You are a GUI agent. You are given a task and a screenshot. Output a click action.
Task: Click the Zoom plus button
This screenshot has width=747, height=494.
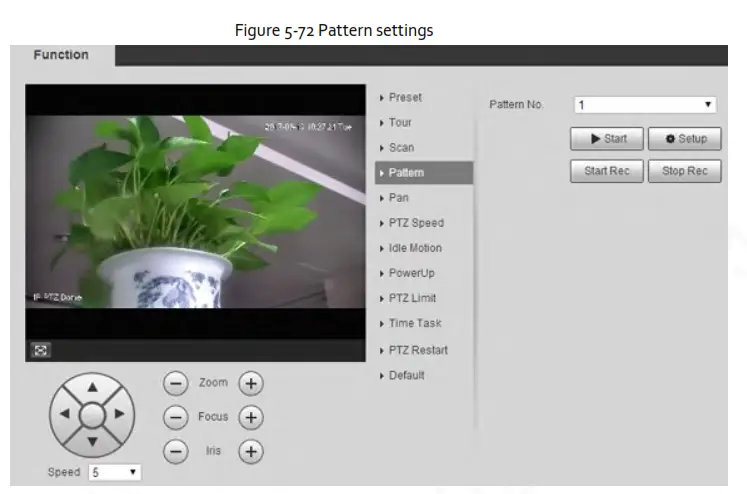coord(250,383)
